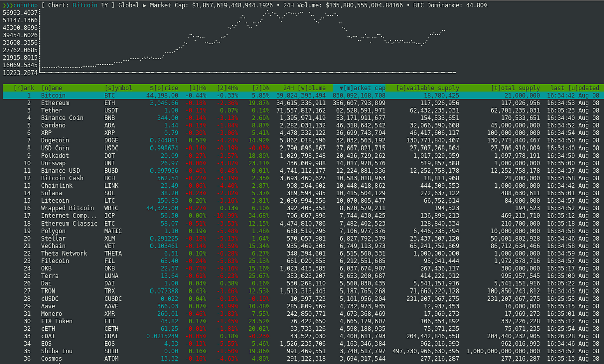Select the Binance Coin row
Viewport: 604px width, 364px height.
click(302, 118)
